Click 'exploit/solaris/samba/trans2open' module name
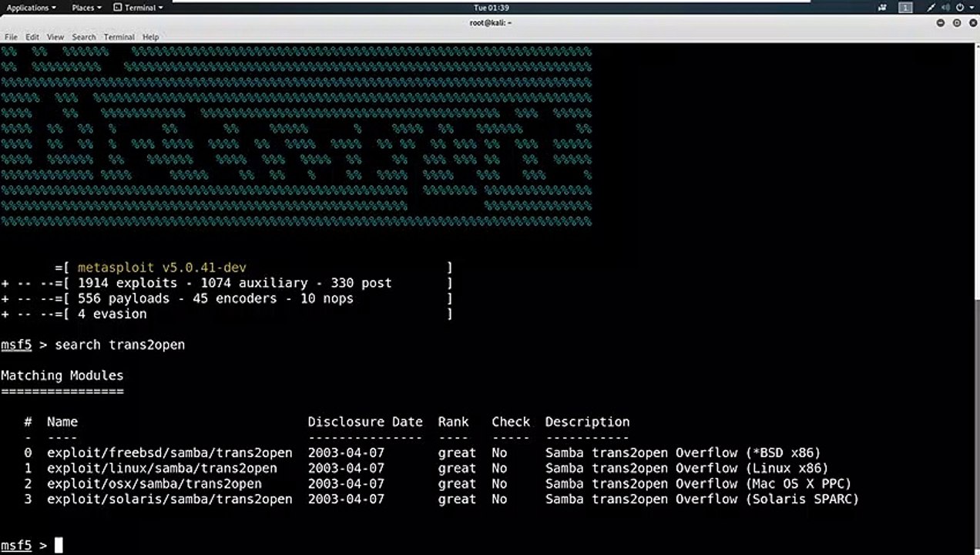 click(169, 499)
